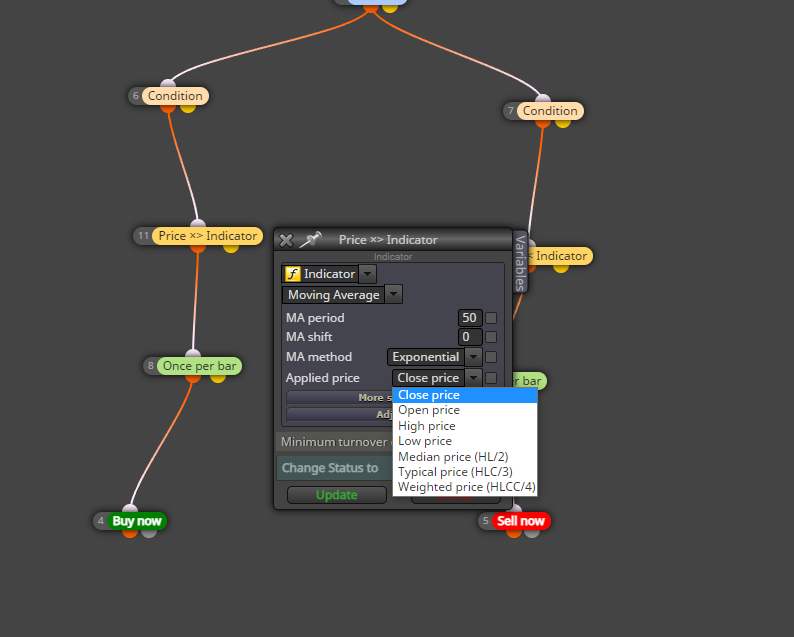
Task: Click orange output under block 11 Price x> Indicator
Action: click(197, 248)
